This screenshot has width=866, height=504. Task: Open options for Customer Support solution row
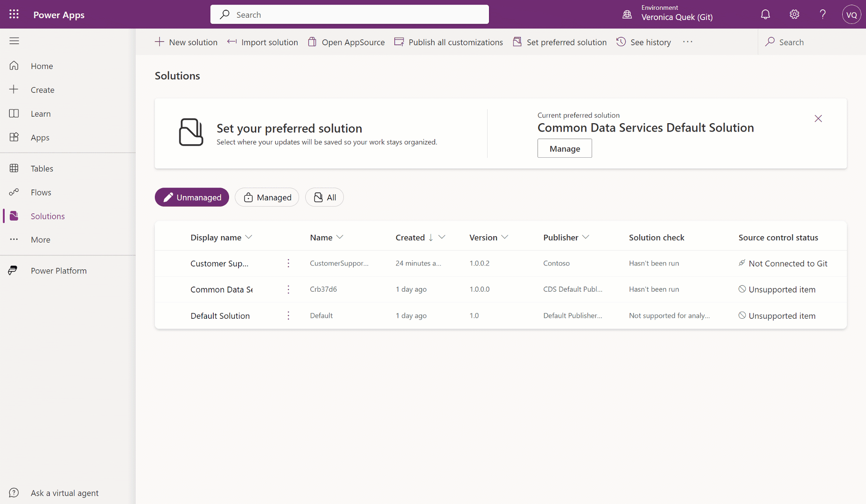[x=288, y=264]
